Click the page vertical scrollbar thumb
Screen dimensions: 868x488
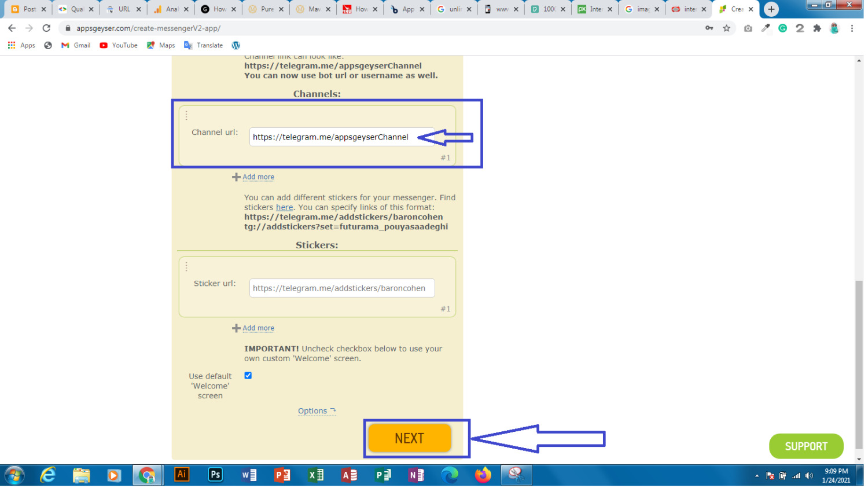(859, 365)
